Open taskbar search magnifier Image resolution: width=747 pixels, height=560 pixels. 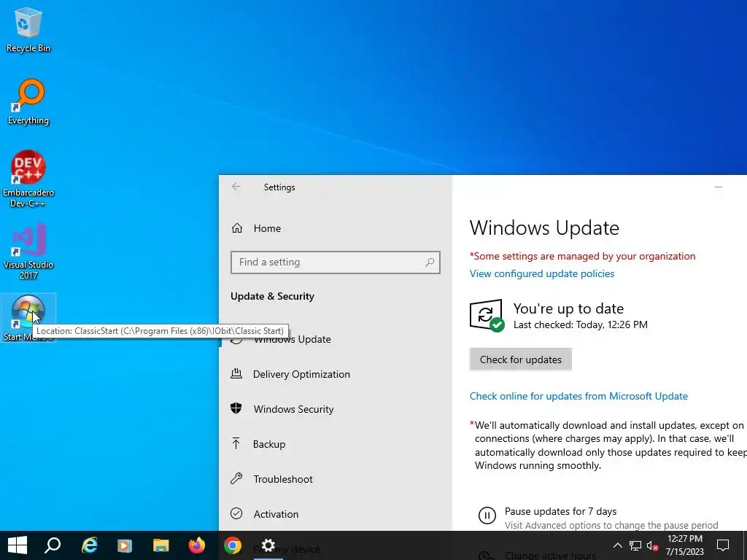click(x=53, y=545)
